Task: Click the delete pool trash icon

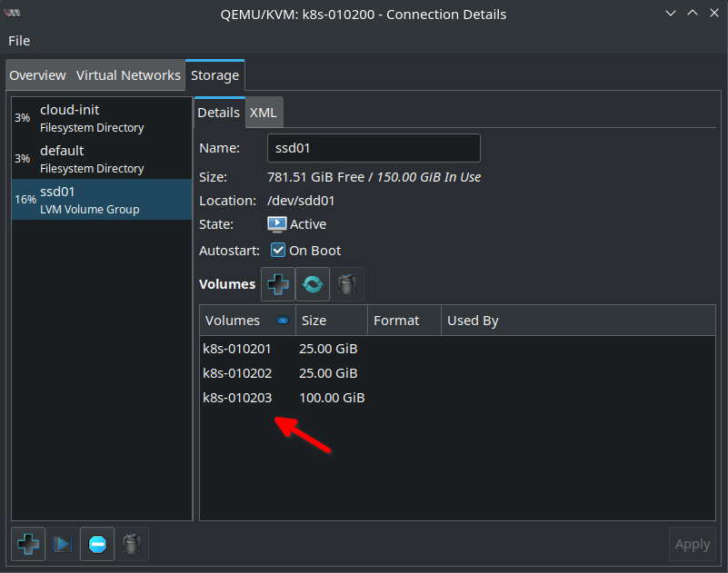Action: click(x=132, y=544)
